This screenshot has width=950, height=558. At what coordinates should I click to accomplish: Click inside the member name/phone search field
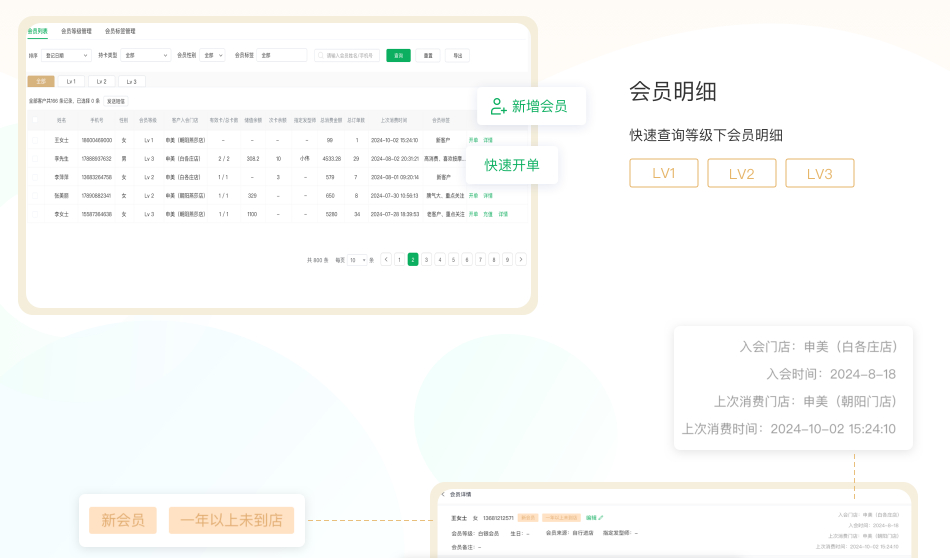point(350,56)
